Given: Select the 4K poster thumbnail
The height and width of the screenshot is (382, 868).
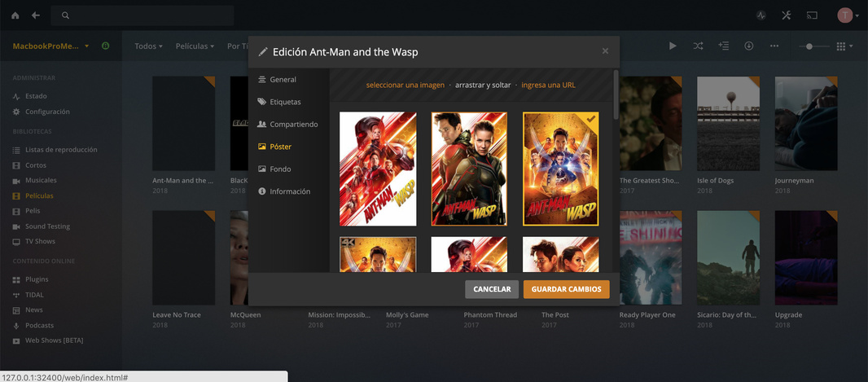Looking at the screenshot, I should click(x=378, y=254).
